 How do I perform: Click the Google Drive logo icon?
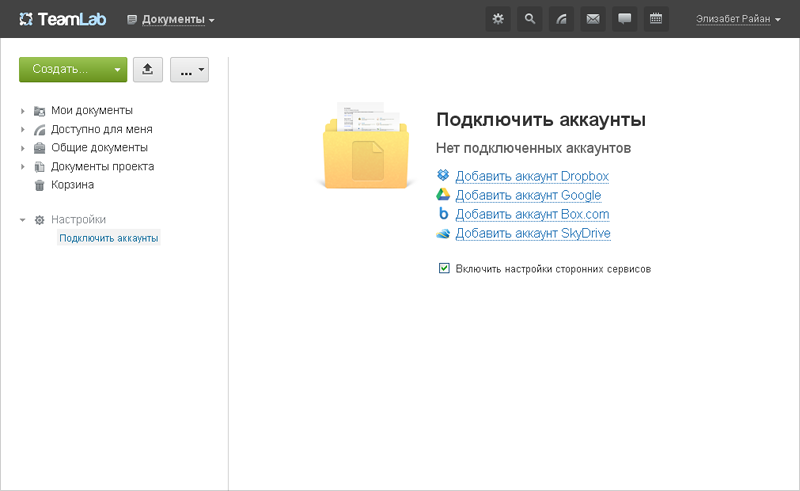443,194
